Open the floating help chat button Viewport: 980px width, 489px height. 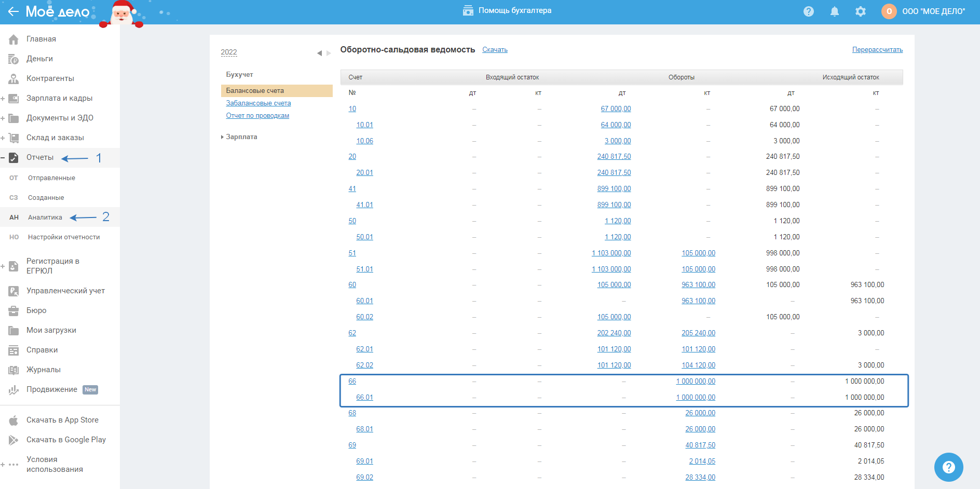(948, 467)
